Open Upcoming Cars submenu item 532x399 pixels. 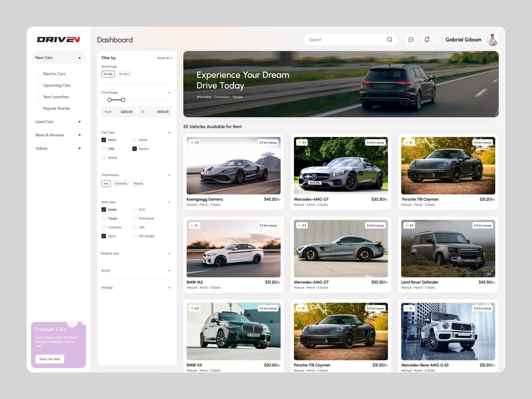57,85
